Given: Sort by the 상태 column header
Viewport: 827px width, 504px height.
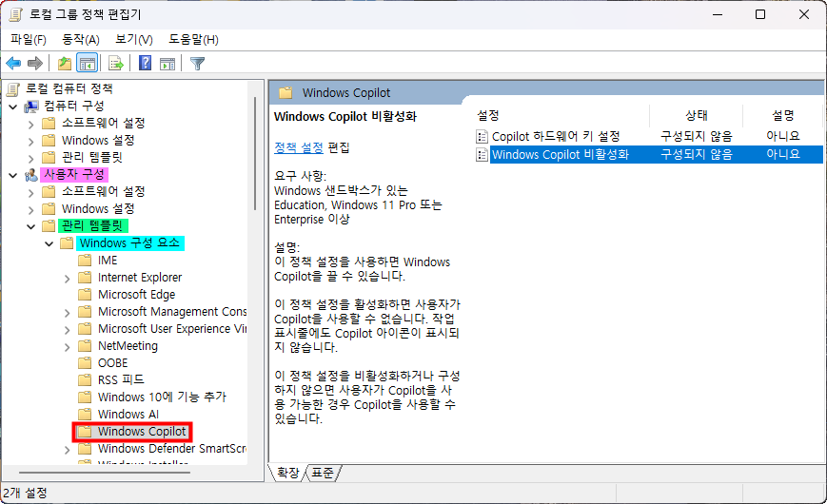Looking at the screenshot, I should pos(697,115).
